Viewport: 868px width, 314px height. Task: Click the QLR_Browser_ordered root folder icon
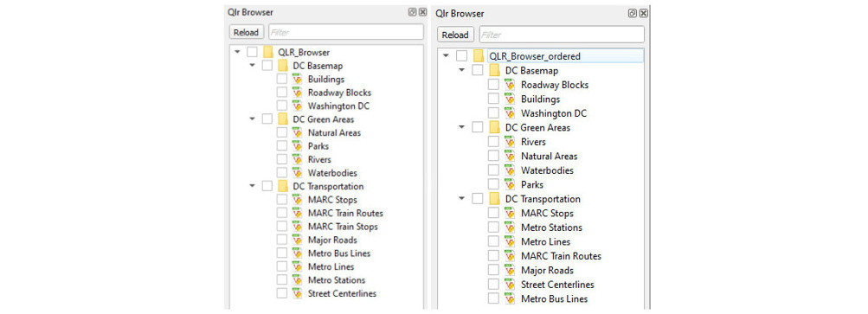(479, 56)
